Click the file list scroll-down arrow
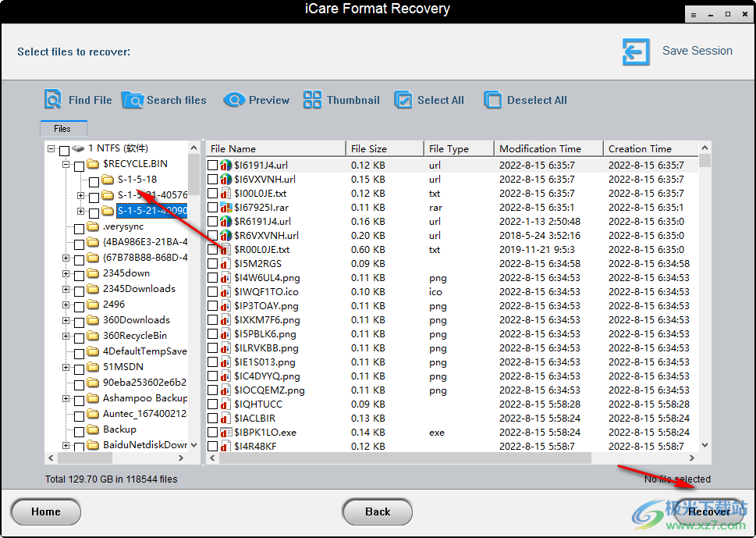Screen dimensions: 756x538 click(705, 445)
